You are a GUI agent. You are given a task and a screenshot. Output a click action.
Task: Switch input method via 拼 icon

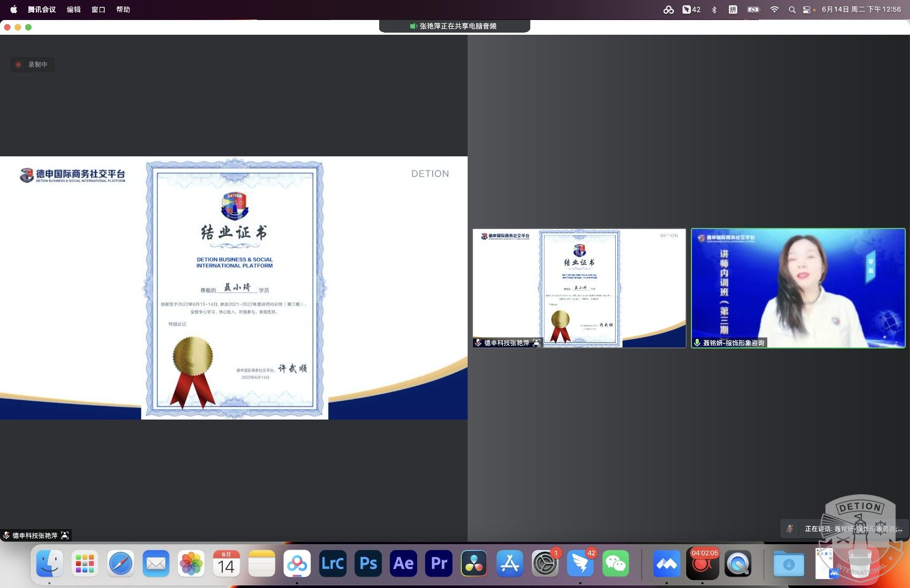click(733, 9)
